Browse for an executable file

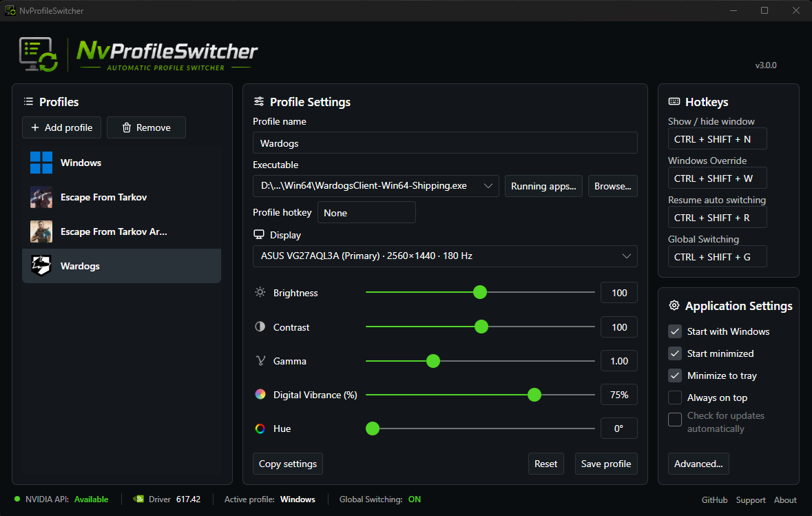(613, 186)
